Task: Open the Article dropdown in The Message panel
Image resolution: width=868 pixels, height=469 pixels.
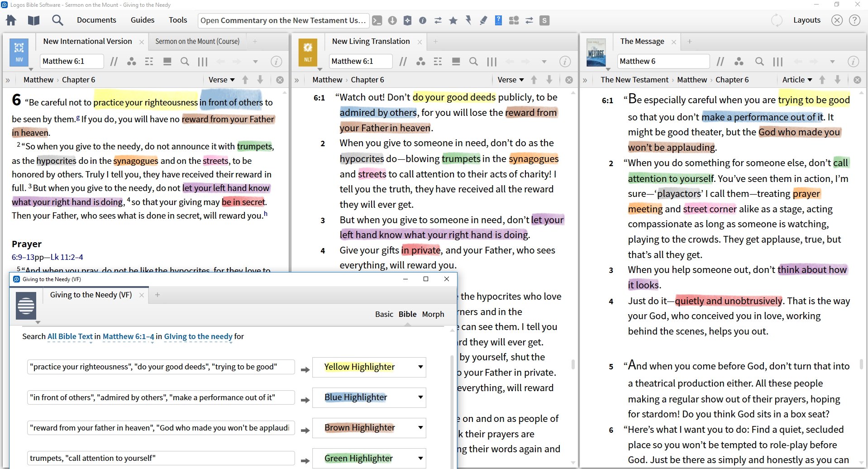Action: [x=797, y=80]
